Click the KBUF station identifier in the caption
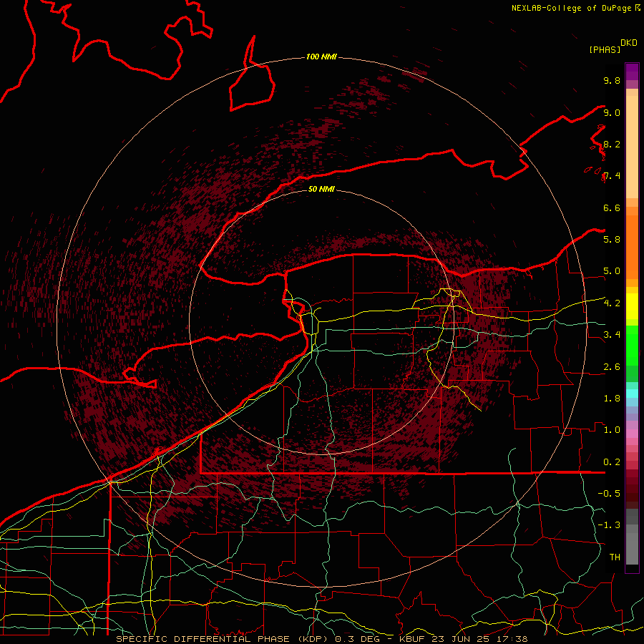The width and height of the screenshot is (644, 644). pos(411,639)
